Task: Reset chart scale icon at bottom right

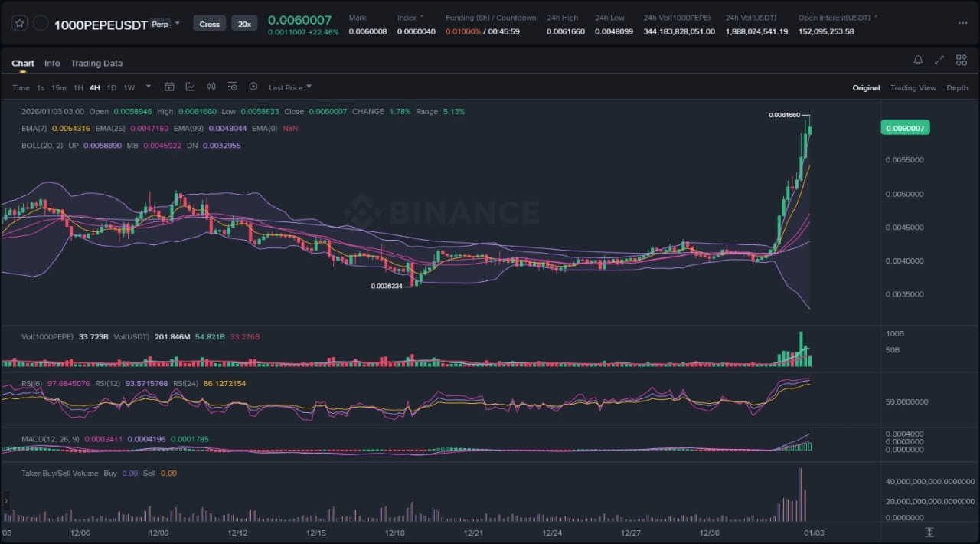Action: tap(929, 533)
